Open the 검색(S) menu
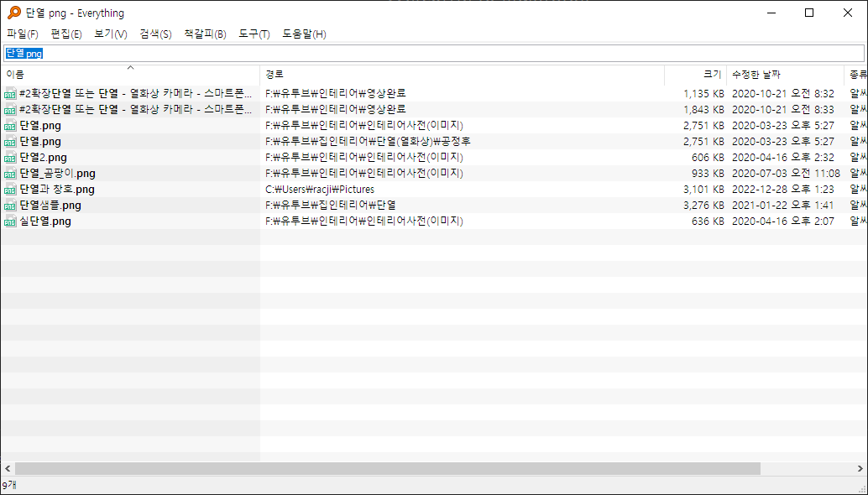Image resolution: width=868 pixels, height=495 pixels. coord(155,34)
